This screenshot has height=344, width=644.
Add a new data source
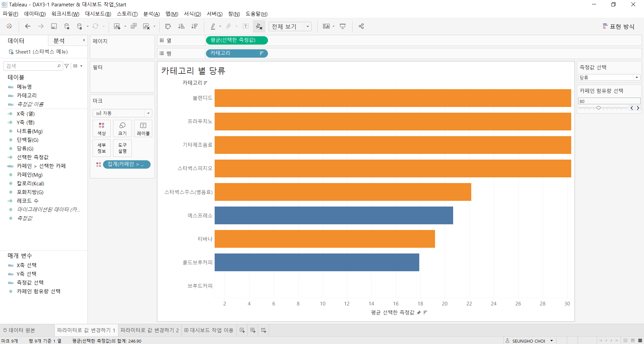click(67, 26)
